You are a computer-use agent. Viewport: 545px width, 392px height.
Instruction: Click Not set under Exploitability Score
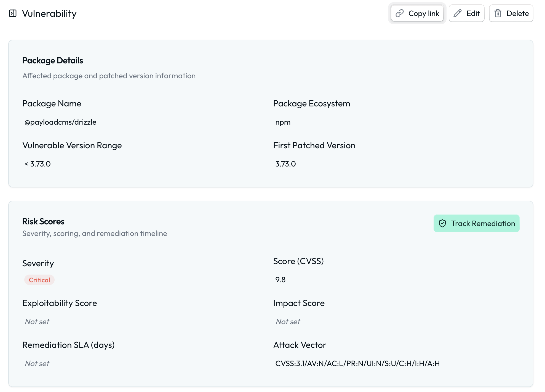coord(37,322)
